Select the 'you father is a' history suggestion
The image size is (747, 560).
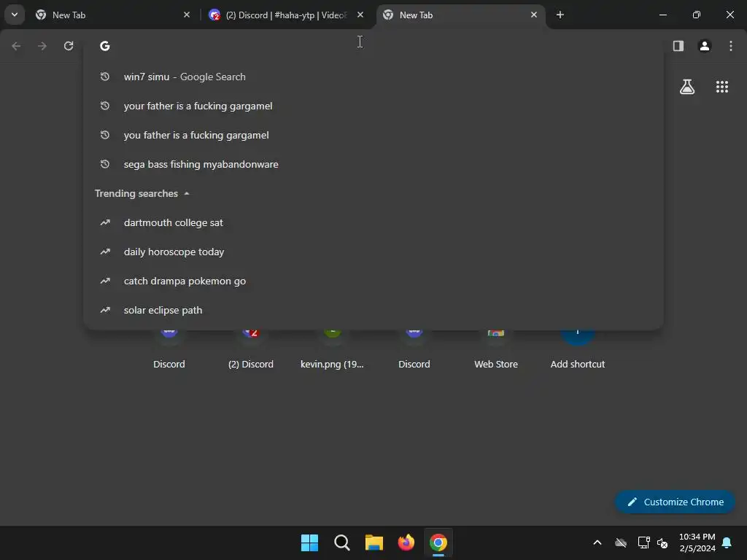(x=373, y=135)
